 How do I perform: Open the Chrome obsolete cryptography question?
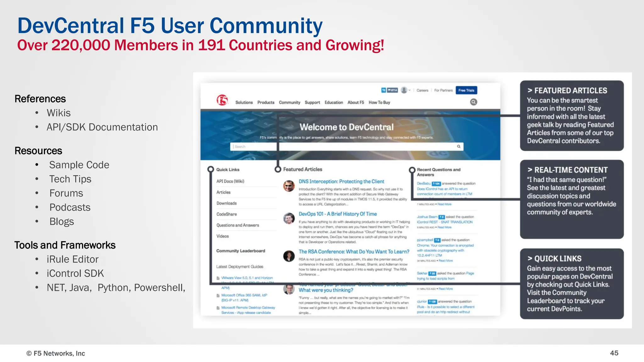coord(445,250)
